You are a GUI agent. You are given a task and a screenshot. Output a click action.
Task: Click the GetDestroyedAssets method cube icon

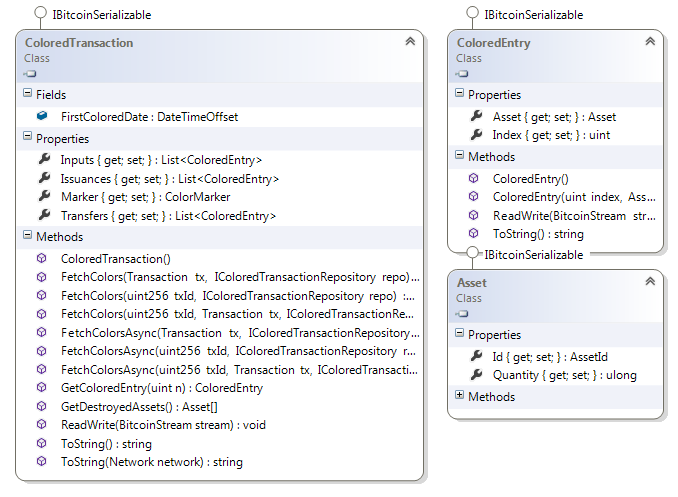(x=42, y=406)
